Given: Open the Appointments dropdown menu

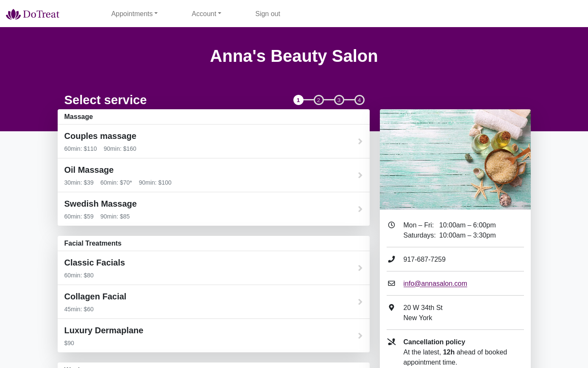Looking at the screenshot, I should pyautogui.click(x=134, y=14).
